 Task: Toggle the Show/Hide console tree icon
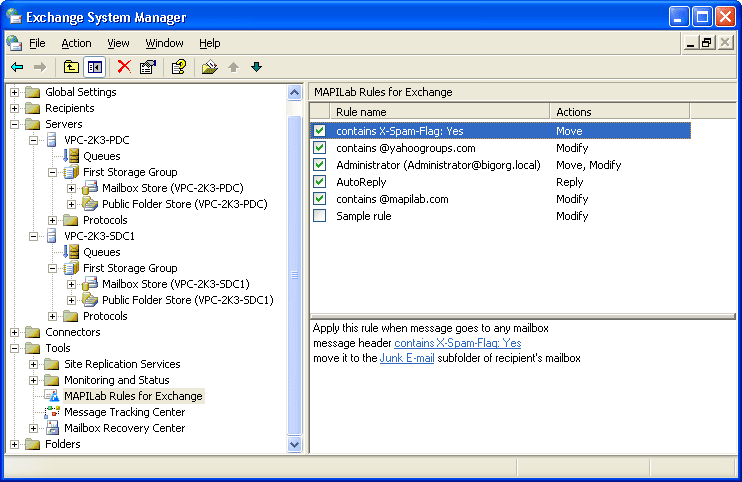coord(94,67)
